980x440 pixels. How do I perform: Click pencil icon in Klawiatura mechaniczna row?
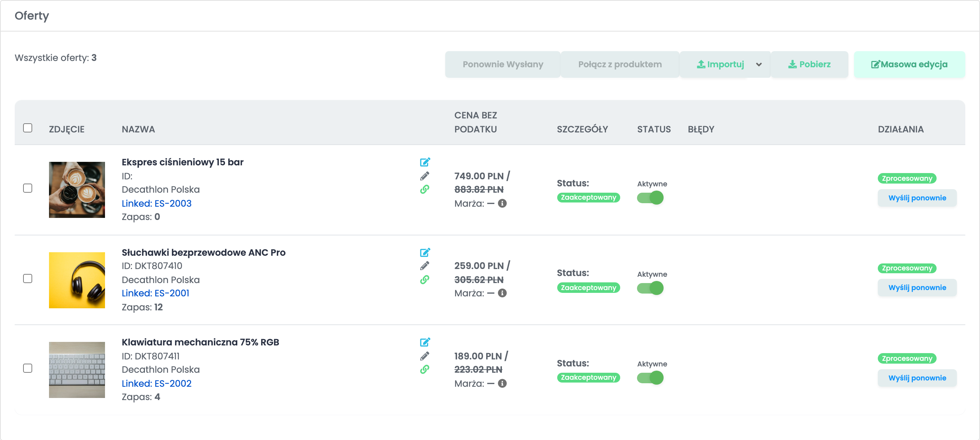point(425,356)
